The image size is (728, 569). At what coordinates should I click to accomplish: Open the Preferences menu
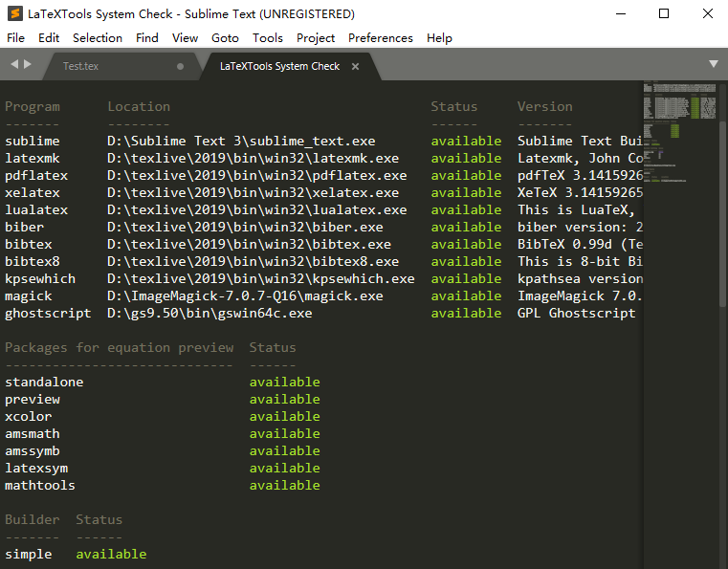click(381, 38)
